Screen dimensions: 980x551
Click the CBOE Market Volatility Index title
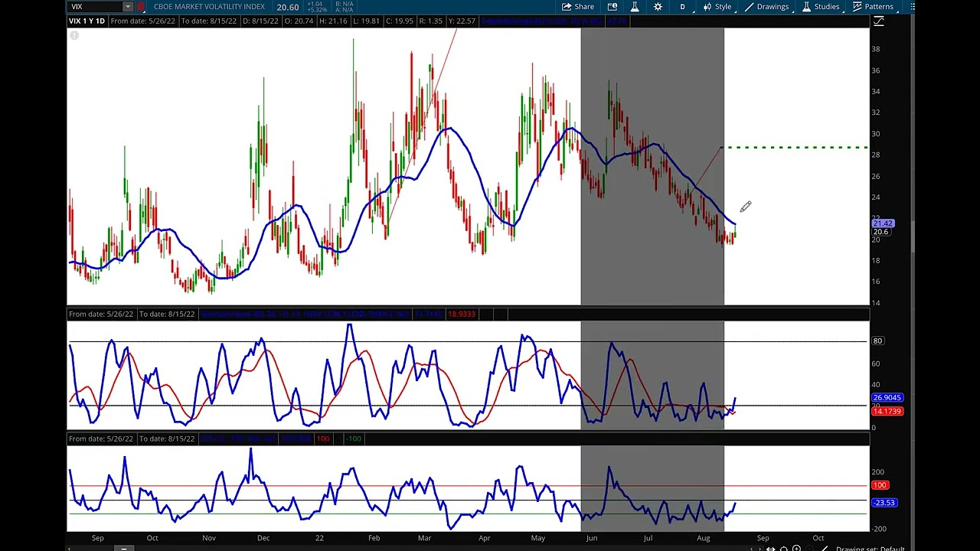[x=209, y=7]
